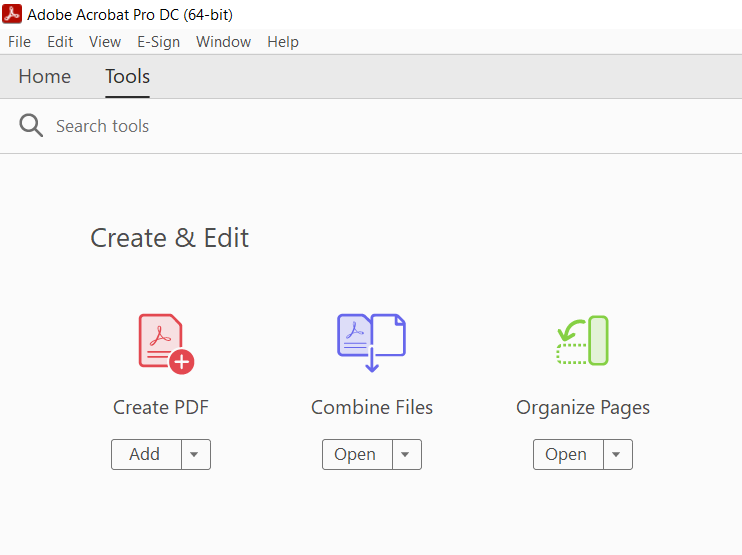
Task: Click Add button under Create PDF
Action: click(x=146, y=454)
